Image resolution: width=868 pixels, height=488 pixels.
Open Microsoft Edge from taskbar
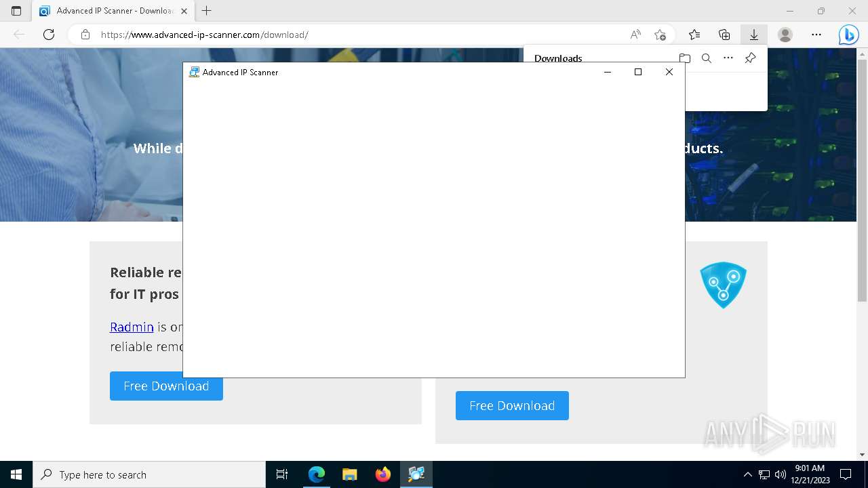tap(317, 474)
